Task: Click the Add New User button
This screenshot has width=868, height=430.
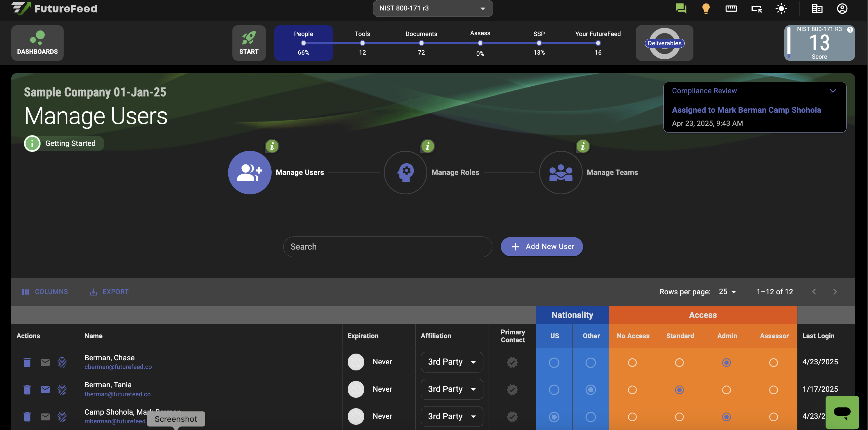Action: coord(541,247)
